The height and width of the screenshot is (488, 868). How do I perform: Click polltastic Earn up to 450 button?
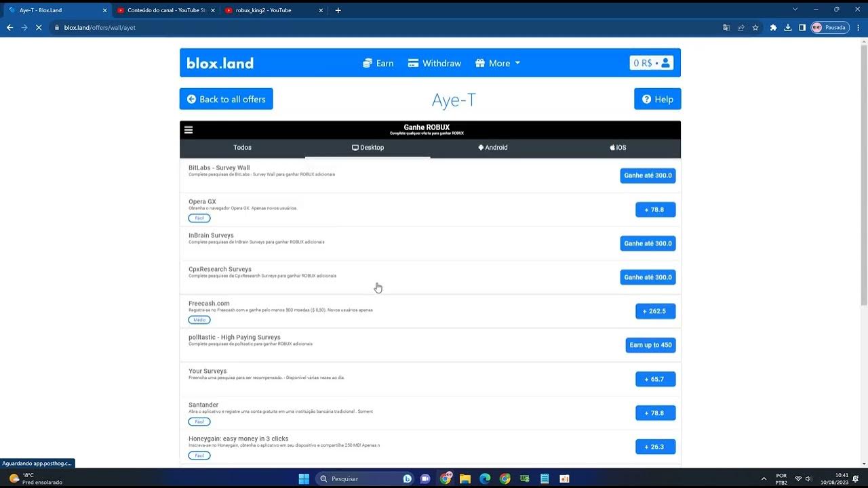[650, 345]
